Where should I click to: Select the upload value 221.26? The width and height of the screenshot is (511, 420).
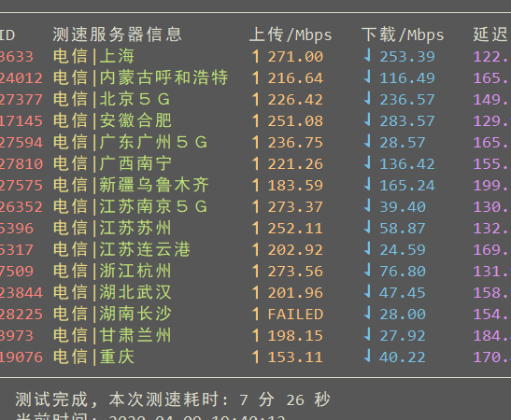pyautogui.click(x=295, y=164)
